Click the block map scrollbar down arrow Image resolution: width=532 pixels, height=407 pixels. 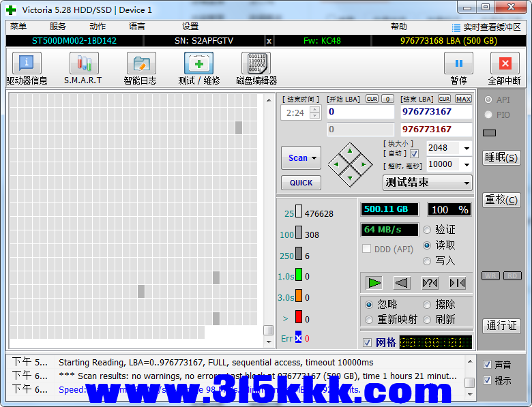pyautogui.click(x=269, y=342)
